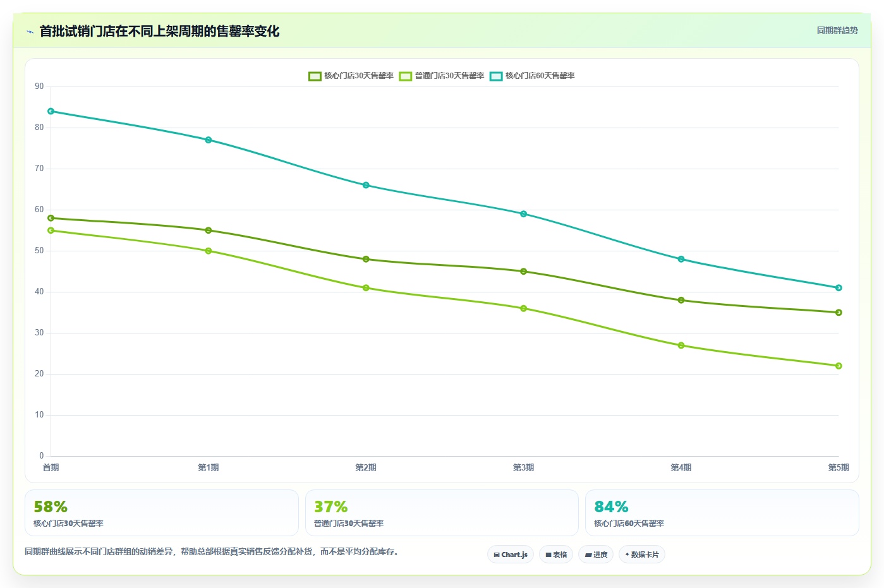Click the dark green 核心门店30天 point at 第1期
This screenshot has height=588, width=884.
pyautogui.click(x=209, y=231)
